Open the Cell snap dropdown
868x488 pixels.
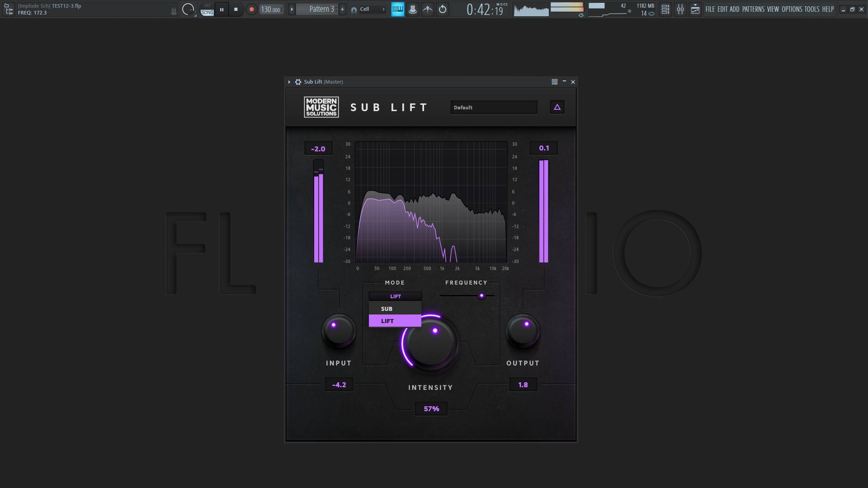(372, 9)
